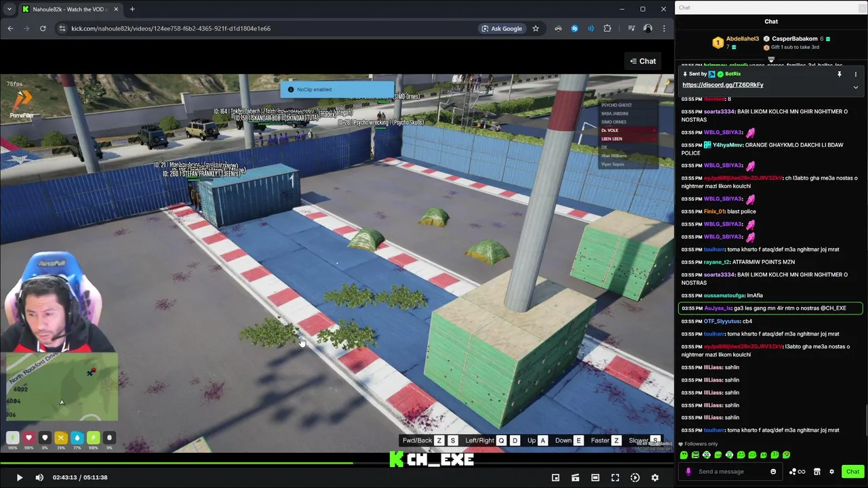The image size is (868, 488).
Task: Click rayane_t2 username in chat
Action: (x=718, y=262)
